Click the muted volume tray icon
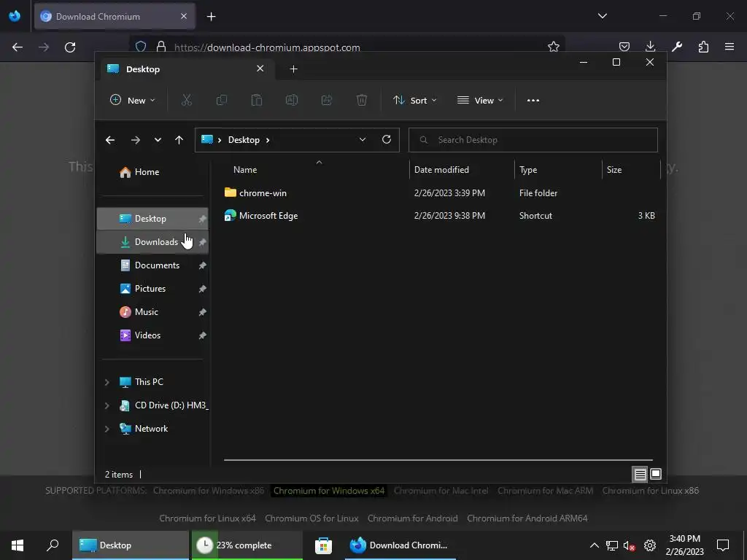 tap(629, 545)
